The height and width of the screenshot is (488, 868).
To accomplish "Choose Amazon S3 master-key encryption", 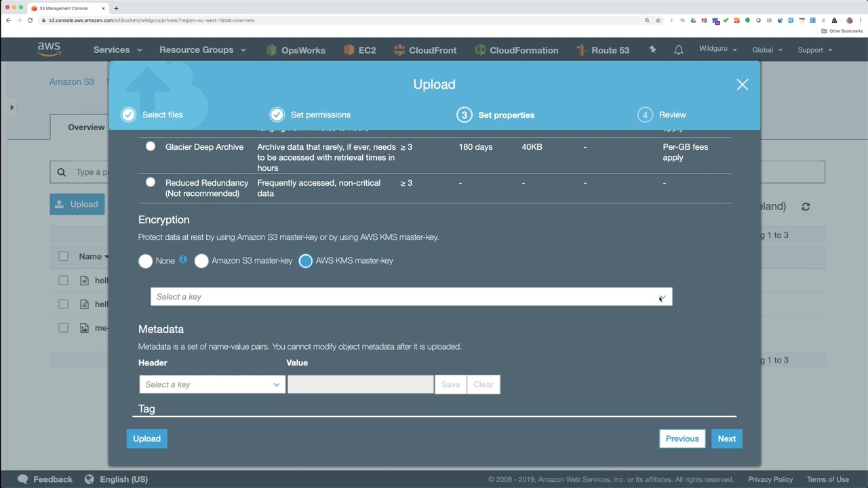I will (201, 261).
